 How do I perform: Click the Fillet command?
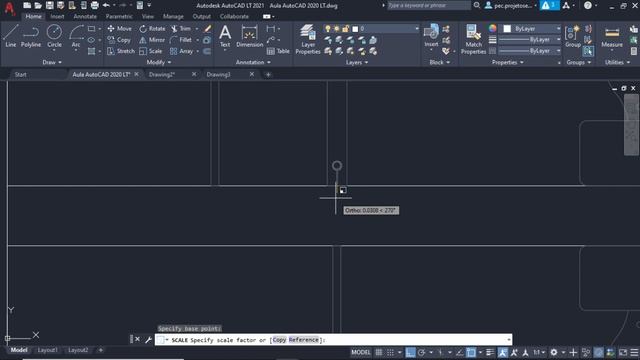coord(181,40)
